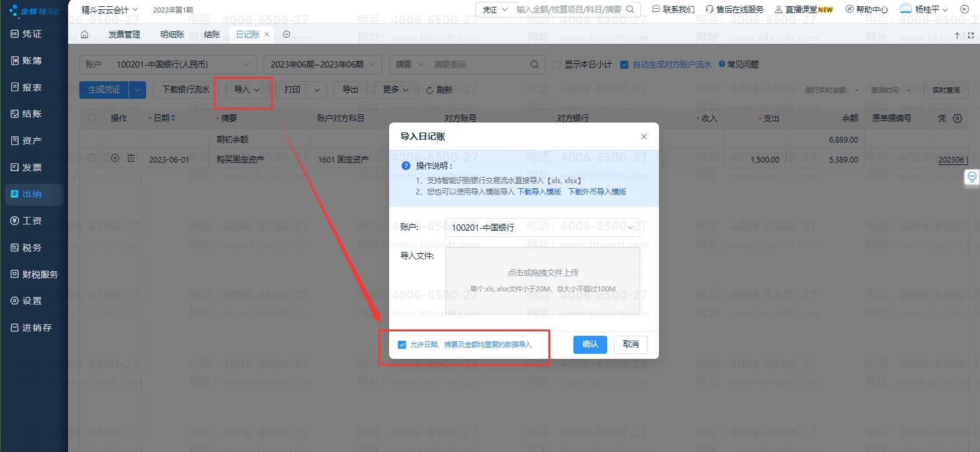The width and height of the screenshot is (980, 452).
Task: Enable the 显示本日小计 checkbox
Action: click(557, 64)
